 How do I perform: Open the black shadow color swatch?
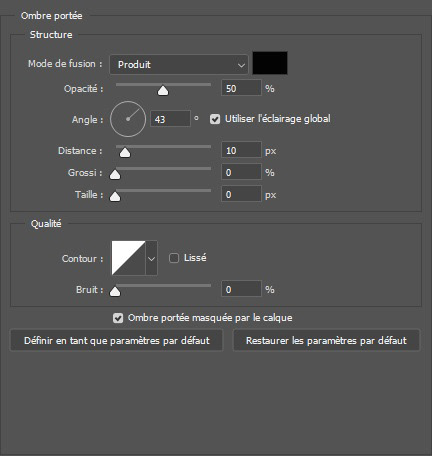[270, 63]
